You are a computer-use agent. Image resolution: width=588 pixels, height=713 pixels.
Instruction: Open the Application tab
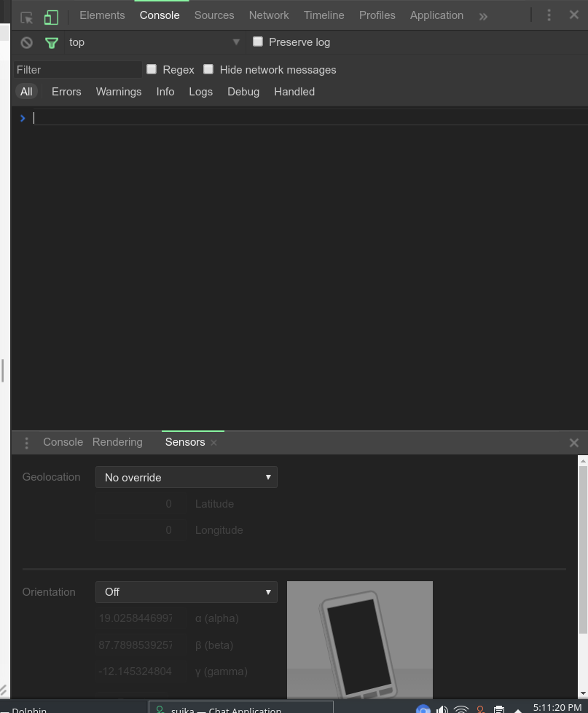[x=436, y=15]
